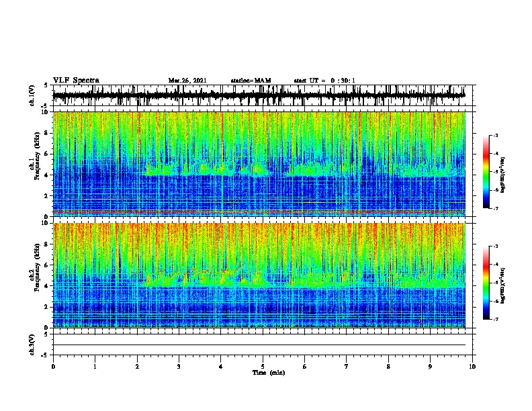Viewport: 532px width, 411px height.
Task: Click the ch.1 log(PSD) color bar
Action: (x=486, y=172)
